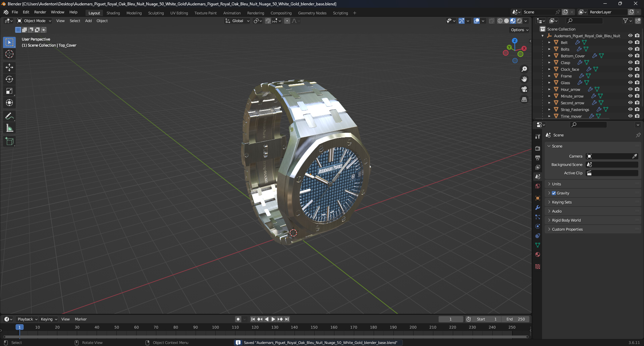
Task: Select the Rotate tool
Action: click(x=9, y=79)
